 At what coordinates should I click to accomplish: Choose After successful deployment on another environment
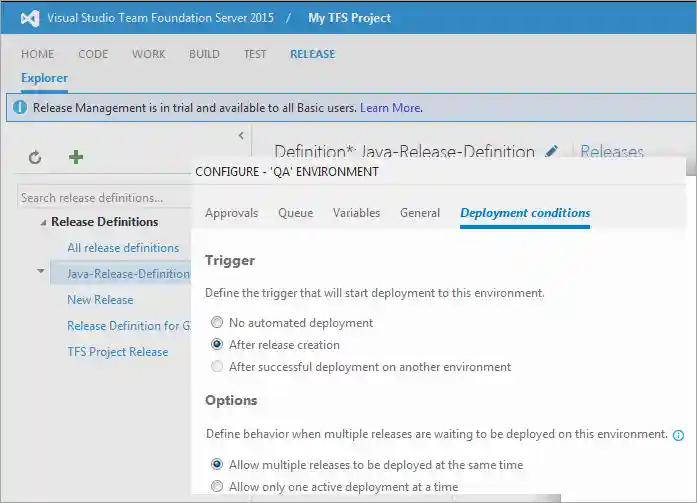coord(217,367)
